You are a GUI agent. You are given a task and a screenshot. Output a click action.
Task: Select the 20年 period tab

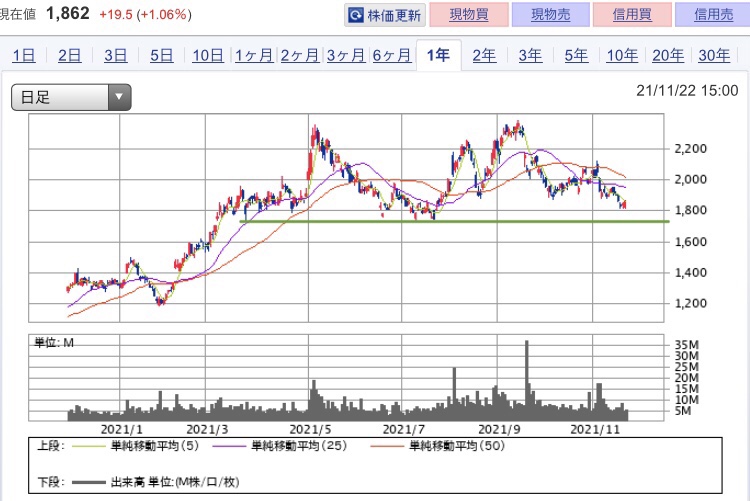pyautogui.click(x=668, y=56)
